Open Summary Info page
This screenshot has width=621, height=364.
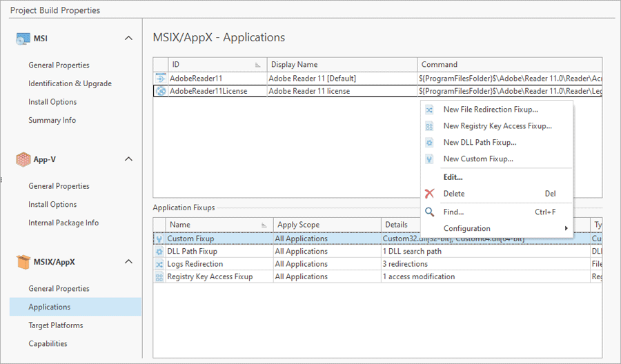(52, 120)
